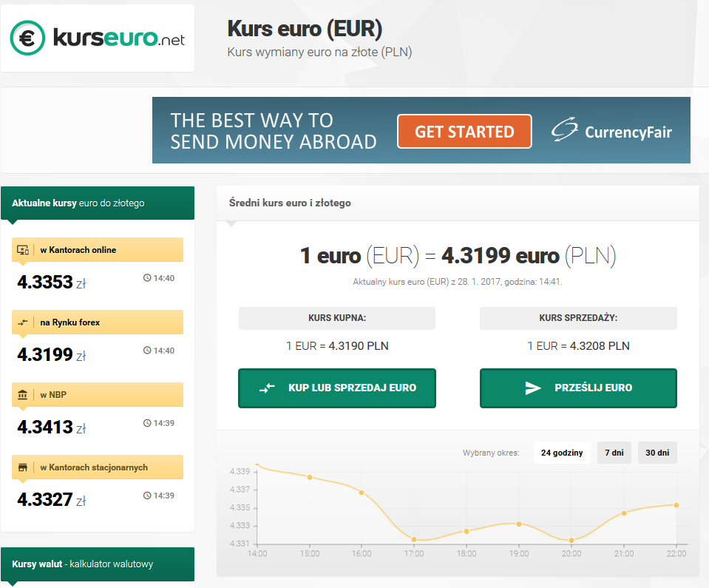Click the NBP bank building icon

23,395
